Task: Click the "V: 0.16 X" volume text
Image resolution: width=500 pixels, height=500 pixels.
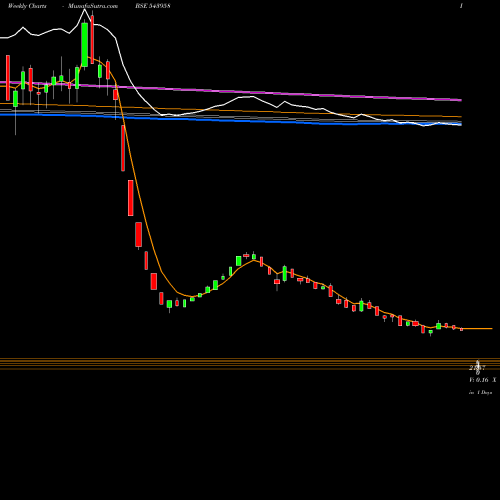Action: click(482, 380)
